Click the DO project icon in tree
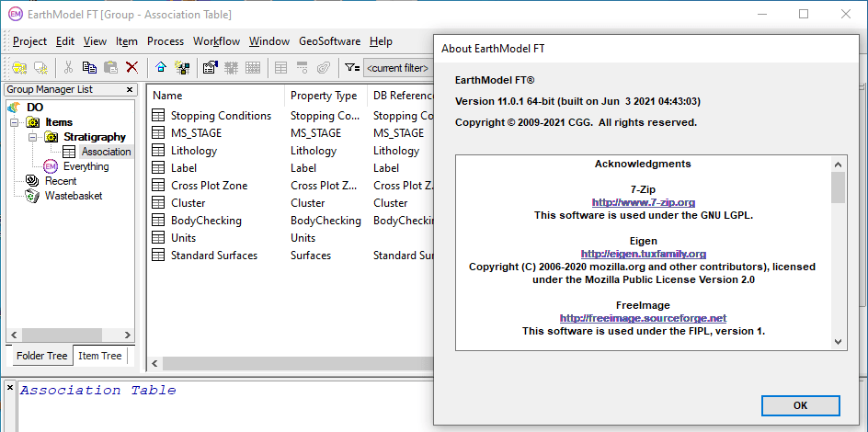This screenshot has width=868, height=432. (x=15, y=108)
